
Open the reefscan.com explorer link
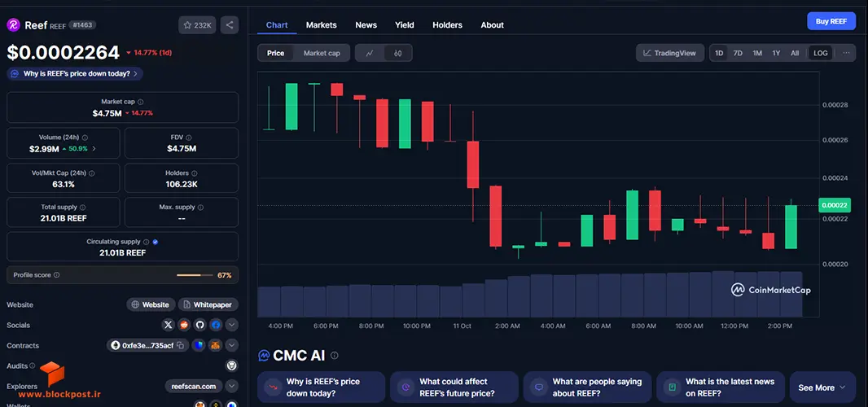(x=194, y=386)
